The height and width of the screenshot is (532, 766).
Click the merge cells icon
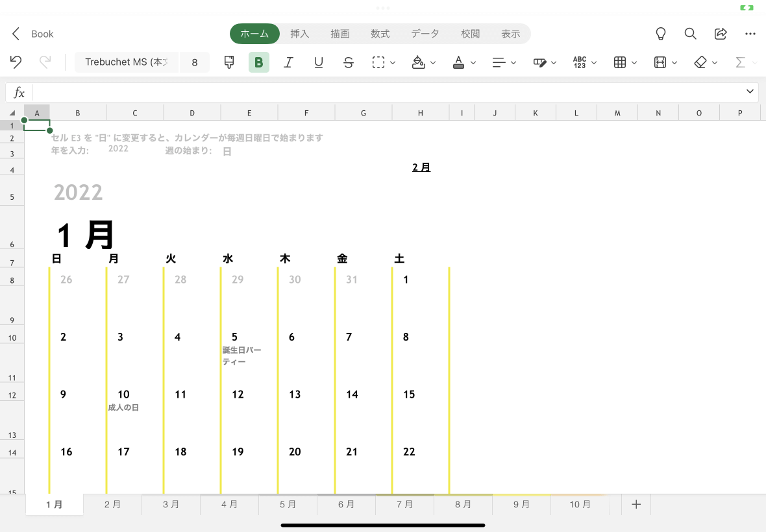pos(539,62)
